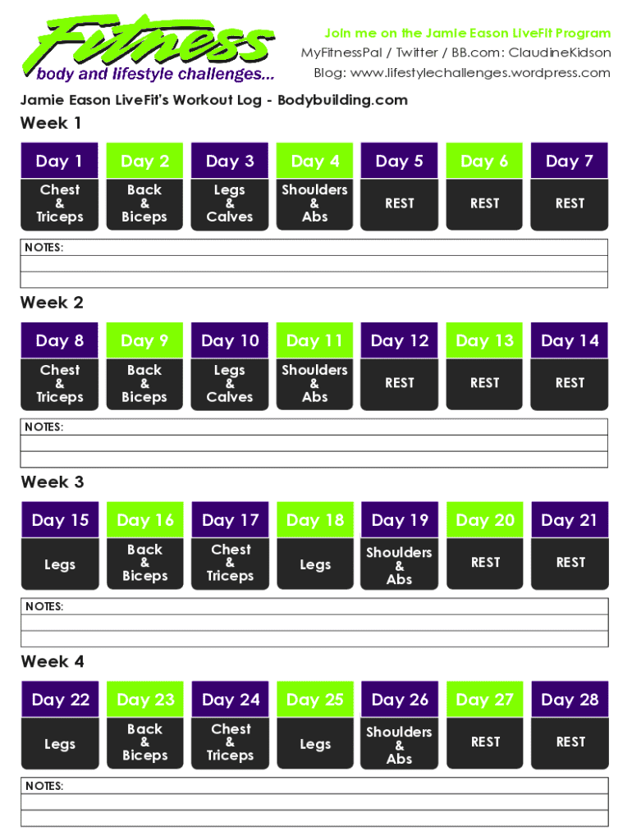Select Day 3 Legs & Calves cell
Image resolution: width=632 pixels, height=840 pixels.
[x=230, y=203]
